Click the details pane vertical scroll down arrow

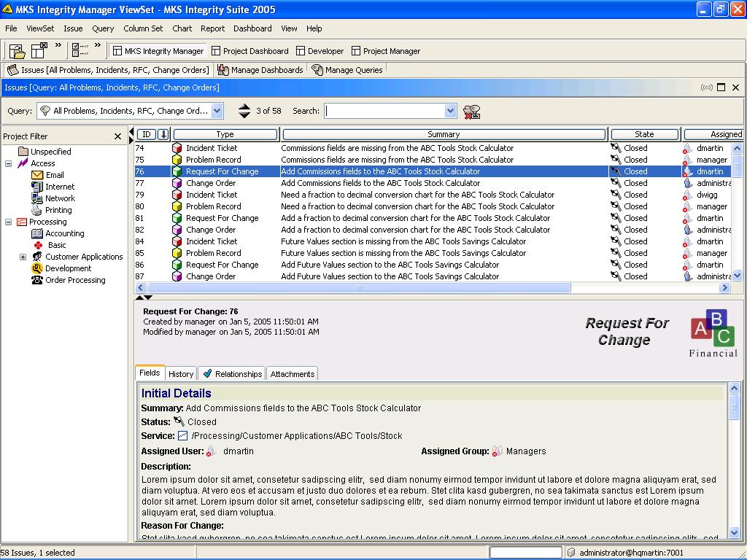pyautogui.click(x=734, y=532)
